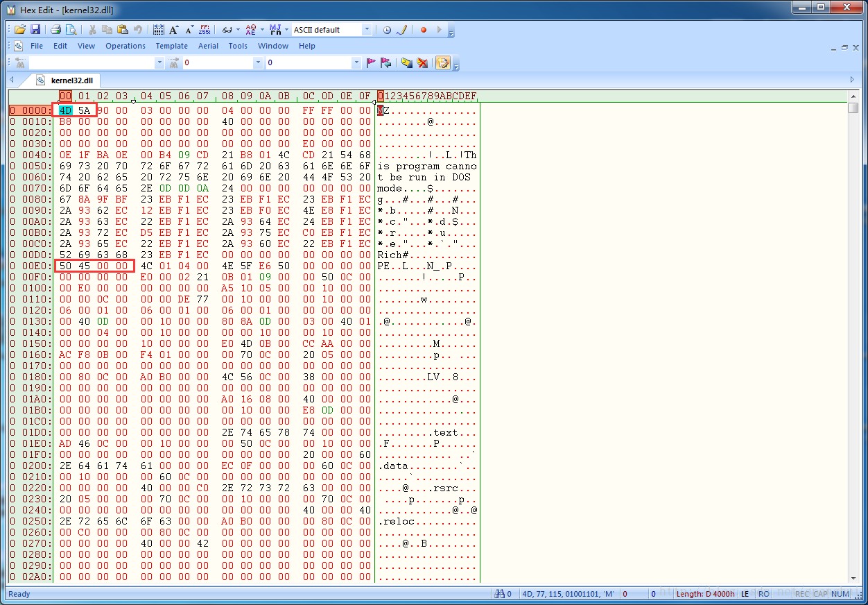Click the MJ rn control characters icon
The height and width of the screenshot is (605, 868).
click(275, 30)
